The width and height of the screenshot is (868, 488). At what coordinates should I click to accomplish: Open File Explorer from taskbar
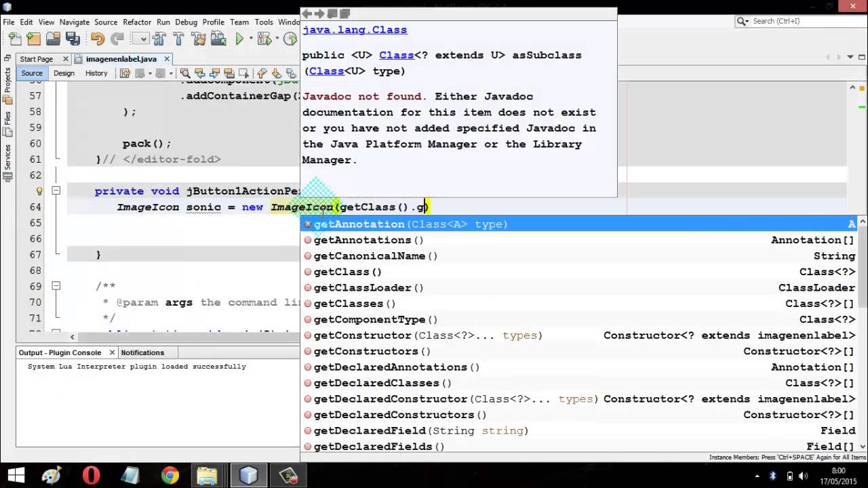point(208,475)
